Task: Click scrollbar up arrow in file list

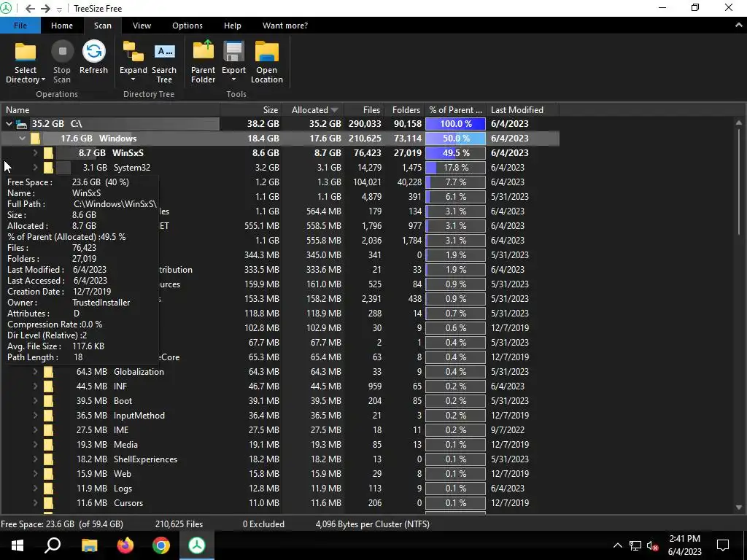Action: point(739,122)
